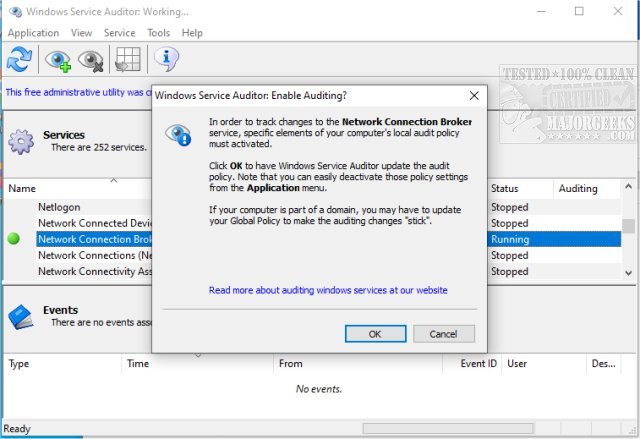
Task: Minimize the Windows Service Auditor window
Action: (541, 11)
